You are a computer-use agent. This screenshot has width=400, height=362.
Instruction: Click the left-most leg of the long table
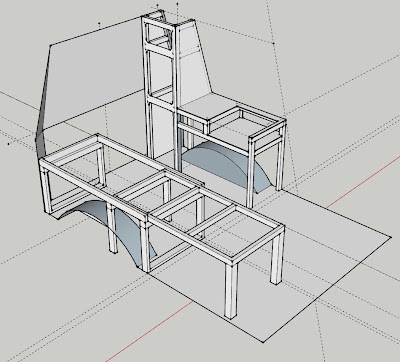click(46, 188)
